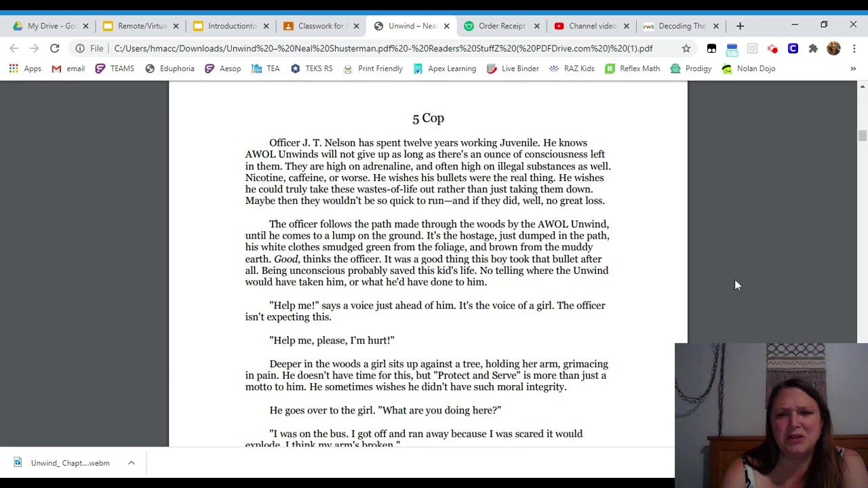Switch to the My Drive tab
868x488 pixels.
click(46, 26)
